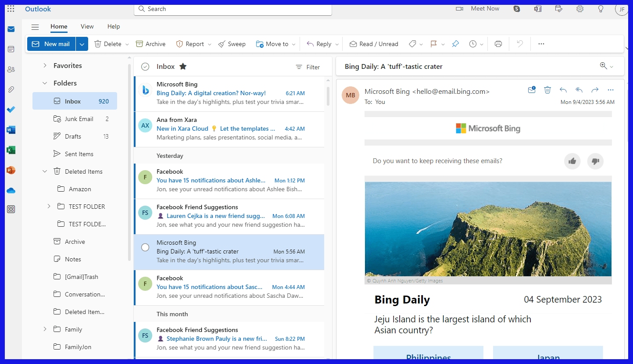Open the Delete dropdown arrow
The image size is (633, 364).
(x=127, y=44)
